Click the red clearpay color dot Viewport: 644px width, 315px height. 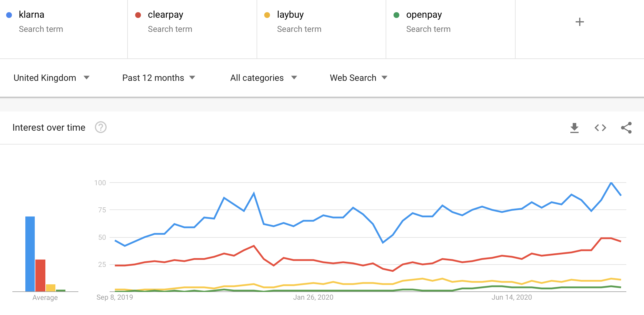pos(138,15)
